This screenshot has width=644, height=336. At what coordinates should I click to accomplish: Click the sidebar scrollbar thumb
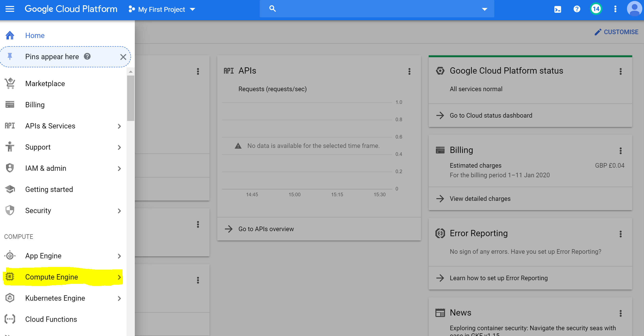click(130, 98)
